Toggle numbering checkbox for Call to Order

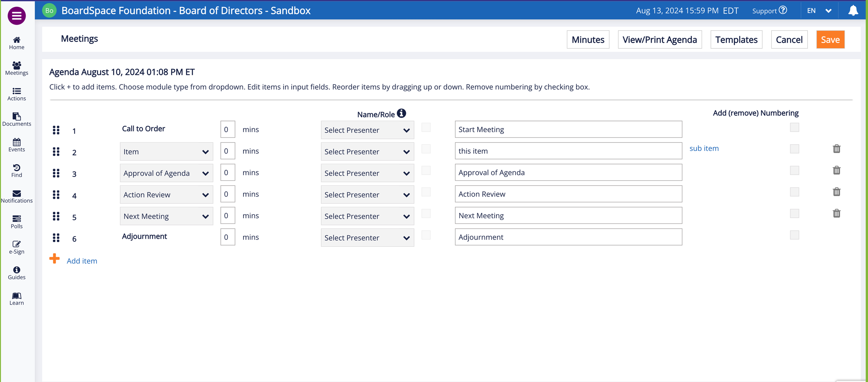(x=794, y=127)
